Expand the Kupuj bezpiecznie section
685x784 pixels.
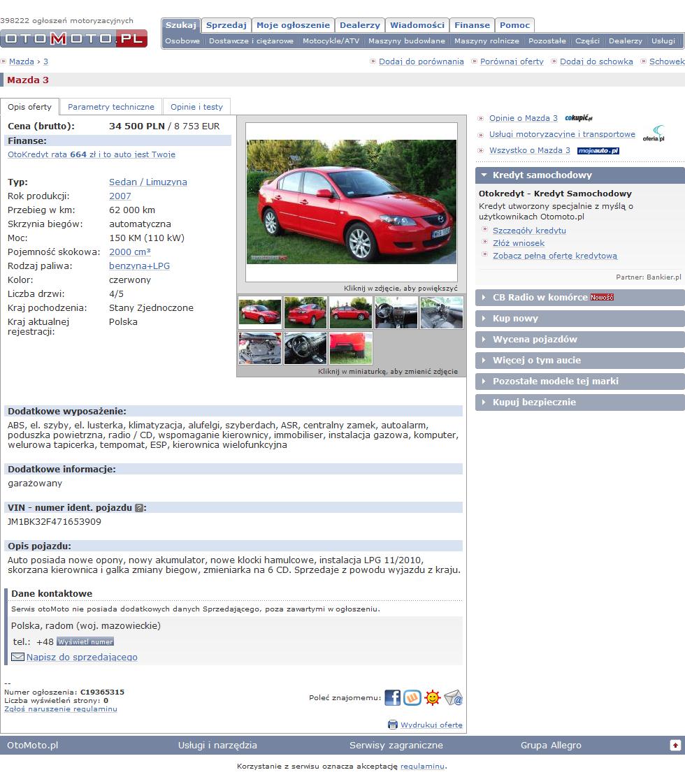[580, 402]
